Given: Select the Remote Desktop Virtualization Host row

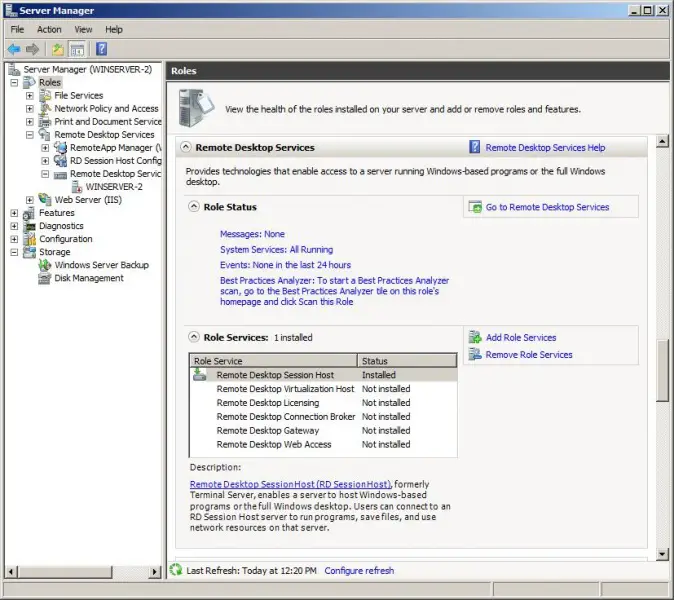Looking at the screenshot, I should tap(323, 389).
